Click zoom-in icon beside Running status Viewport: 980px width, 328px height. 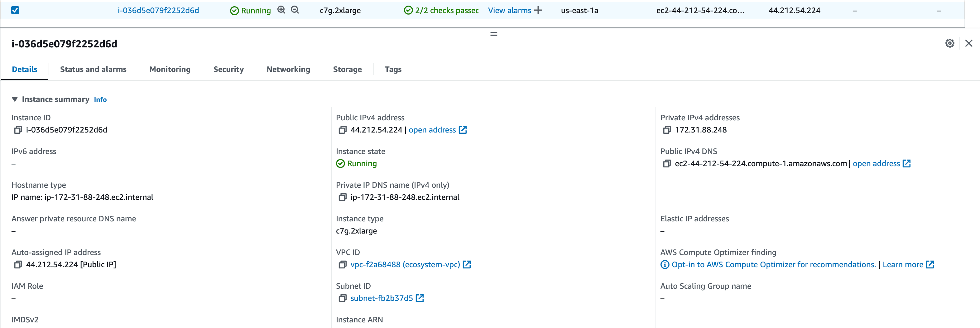[x=281, y=10]
